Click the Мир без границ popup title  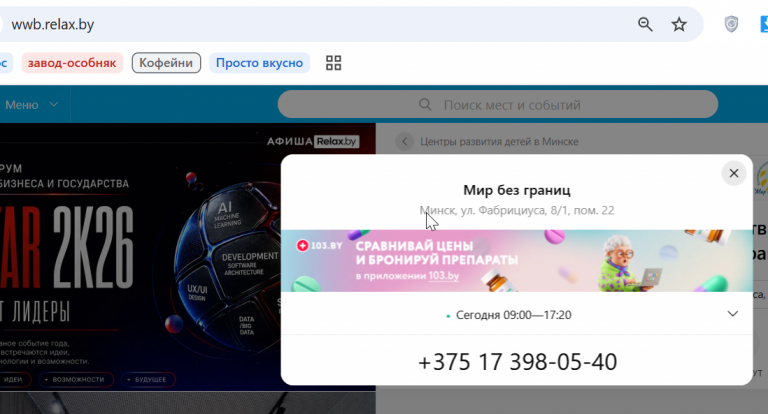tap(517, 190)
